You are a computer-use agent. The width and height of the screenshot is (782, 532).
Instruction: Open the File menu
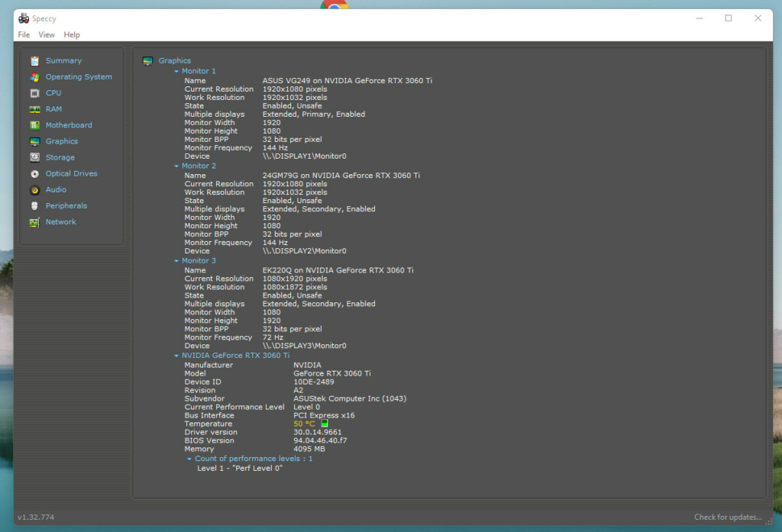point(24,35)
